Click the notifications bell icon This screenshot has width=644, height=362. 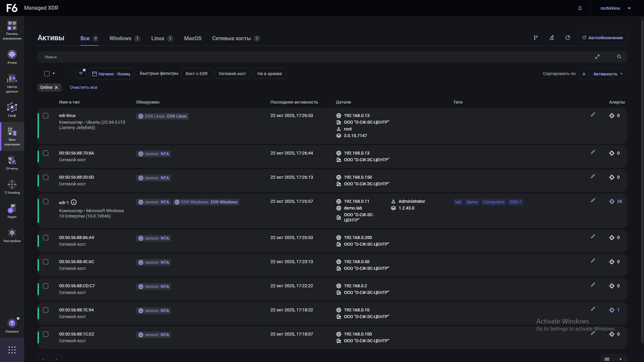pos(580,8)
